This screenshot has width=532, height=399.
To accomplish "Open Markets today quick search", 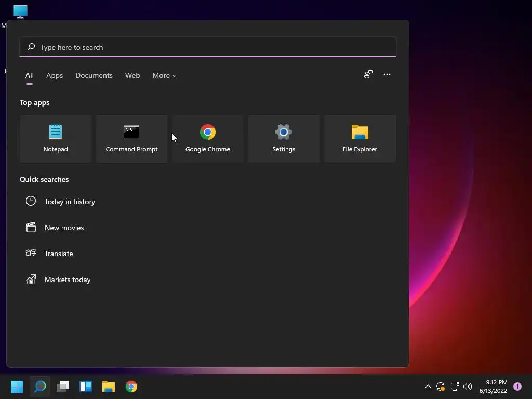I will click(68, 280).
